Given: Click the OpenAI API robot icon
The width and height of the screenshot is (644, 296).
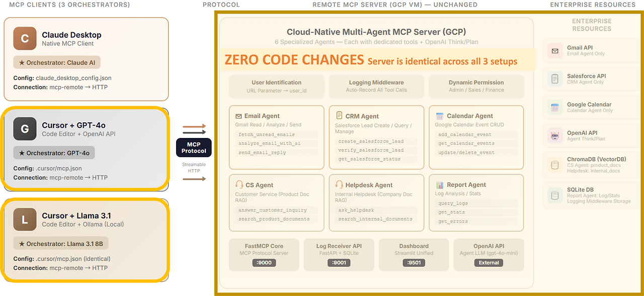Looking at the screenshot, I should coord(555,136).
